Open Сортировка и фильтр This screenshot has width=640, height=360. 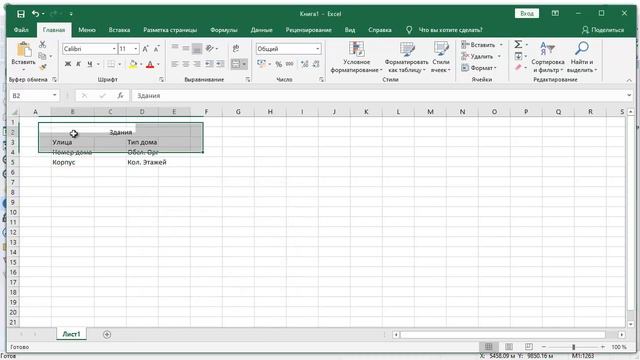click(x=548, y=57)
